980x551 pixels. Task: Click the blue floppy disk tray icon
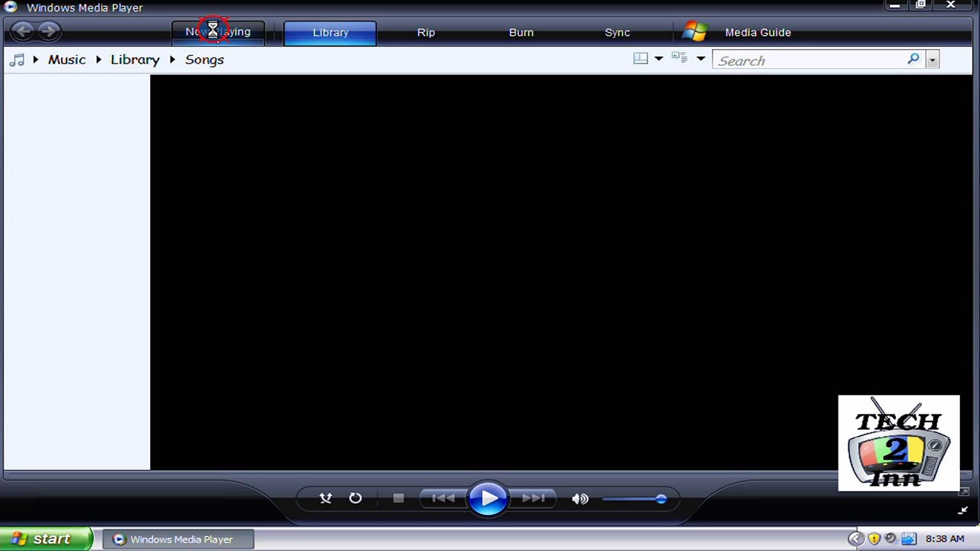(909, 539)
